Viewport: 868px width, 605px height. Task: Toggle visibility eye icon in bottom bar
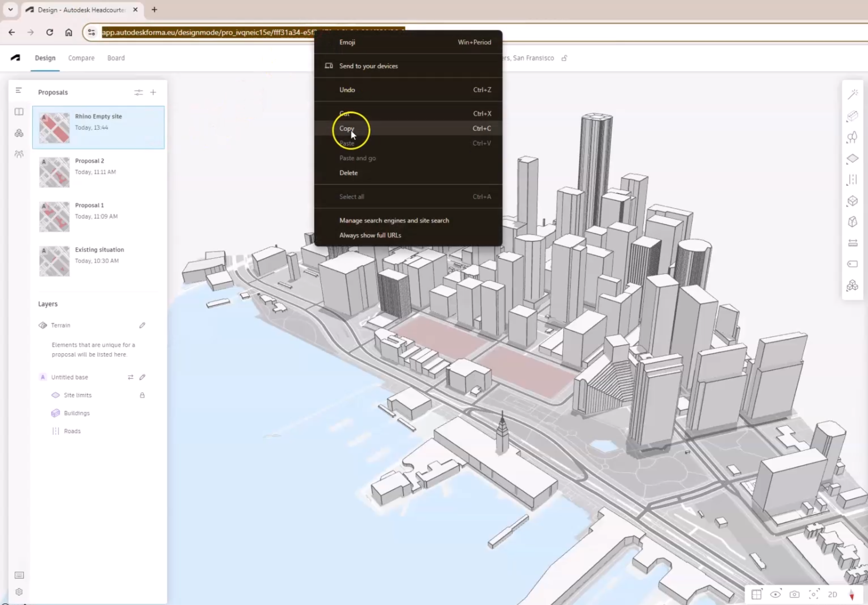coord(775,594)
